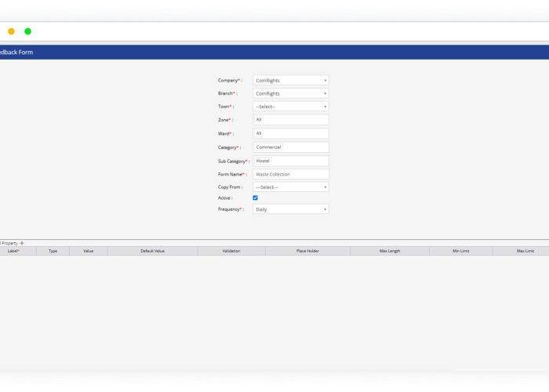
Task: Click the yellow minimize window dot
Action: (11, 31)
